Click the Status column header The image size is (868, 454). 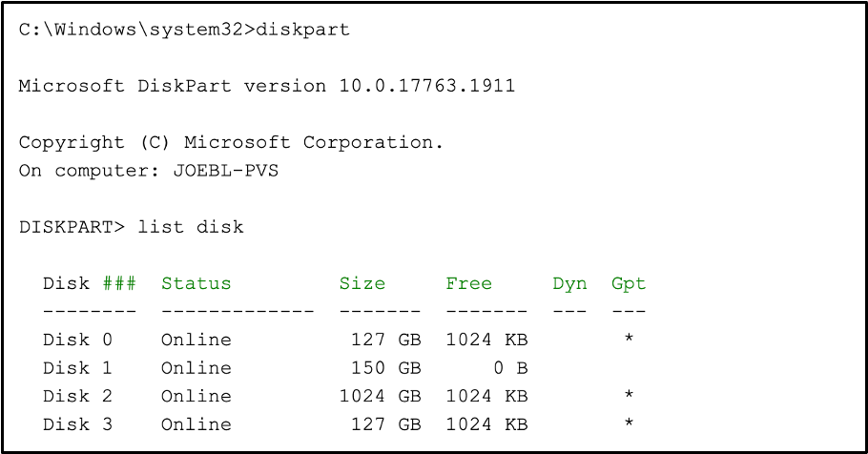tap(196, 283)
